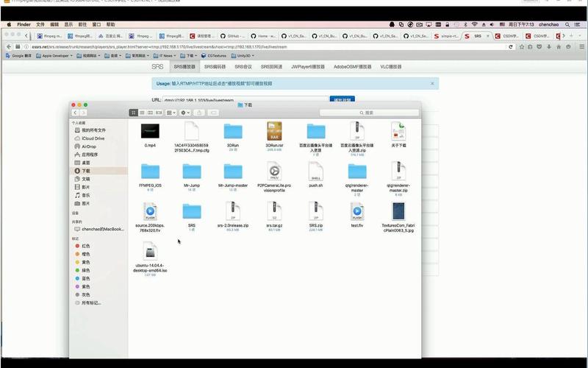Select the 3DRun.rar archive file
The width and height of the screenshot is (588, 368).
(275, 131)
